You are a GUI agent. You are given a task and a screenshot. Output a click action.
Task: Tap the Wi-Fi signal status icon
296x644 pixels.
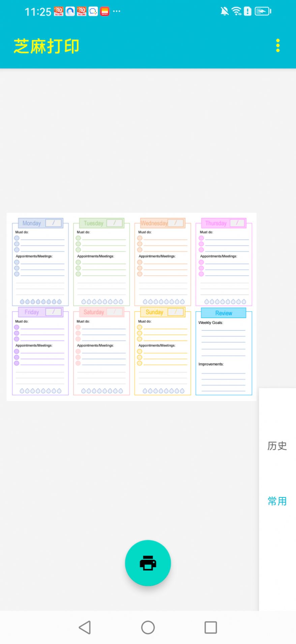(x=237, y=11)
